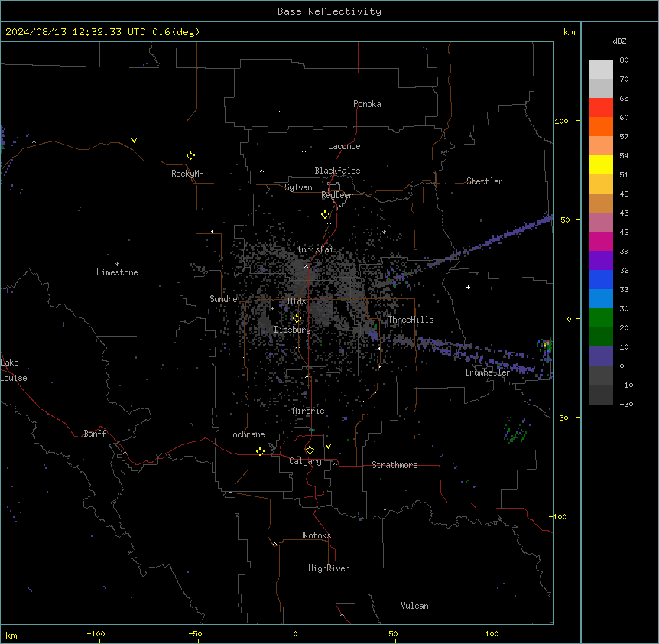The image size is (659, 644).
Task: Select the orange 57-60 dBZ legend swatch
Action: [601, 126]
